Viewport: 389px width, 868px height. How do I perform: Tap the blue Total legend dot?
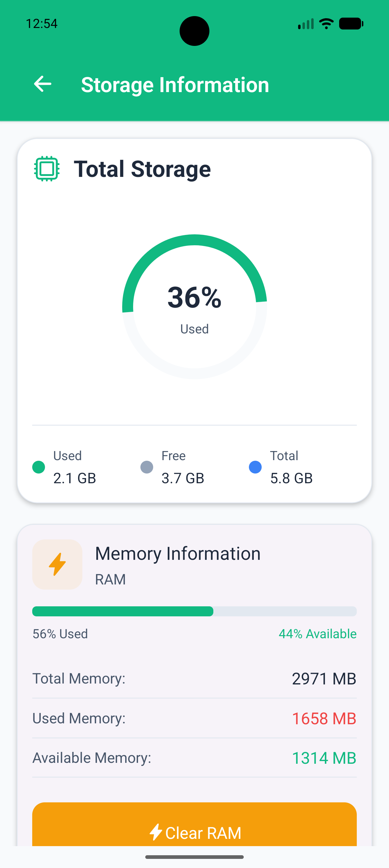tap(255, 467)
